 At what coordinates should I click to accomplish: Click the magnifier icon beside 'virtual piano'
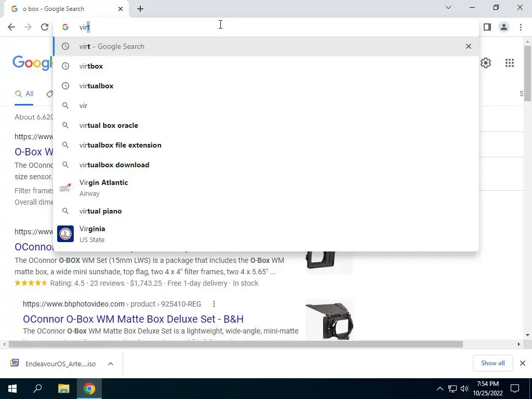(65, 211)
